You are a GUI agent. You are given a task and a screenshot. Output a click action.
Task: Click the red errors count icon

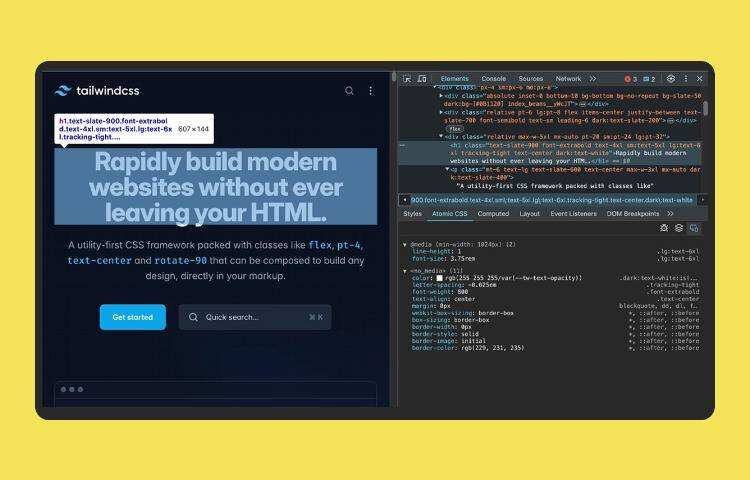coord(630,79)
